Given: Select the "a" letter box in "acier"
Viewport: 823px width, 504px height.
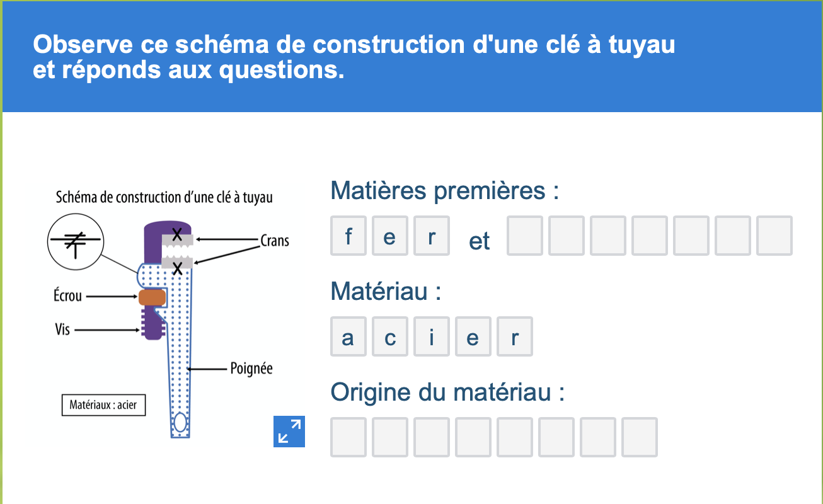Looking at the screenshot, I should [348, 336].
